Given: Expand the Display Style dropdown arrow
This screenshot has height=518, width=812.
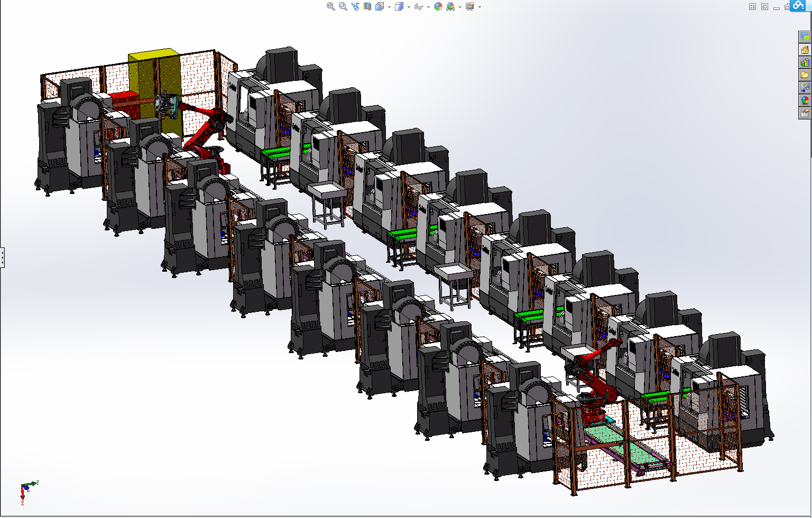Looking at the screenshot, I should (409, 7).
